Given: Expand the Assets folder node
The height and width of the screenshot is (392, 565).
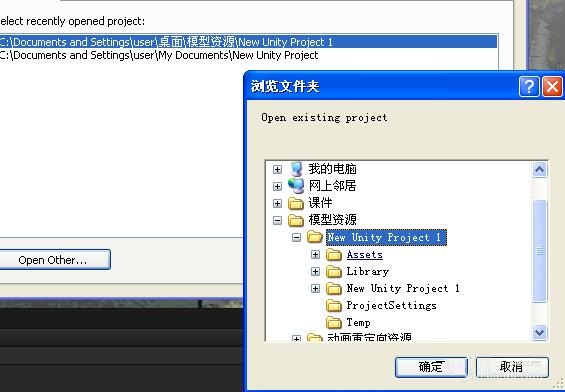Looking at the screenshot, I should 315,254.
